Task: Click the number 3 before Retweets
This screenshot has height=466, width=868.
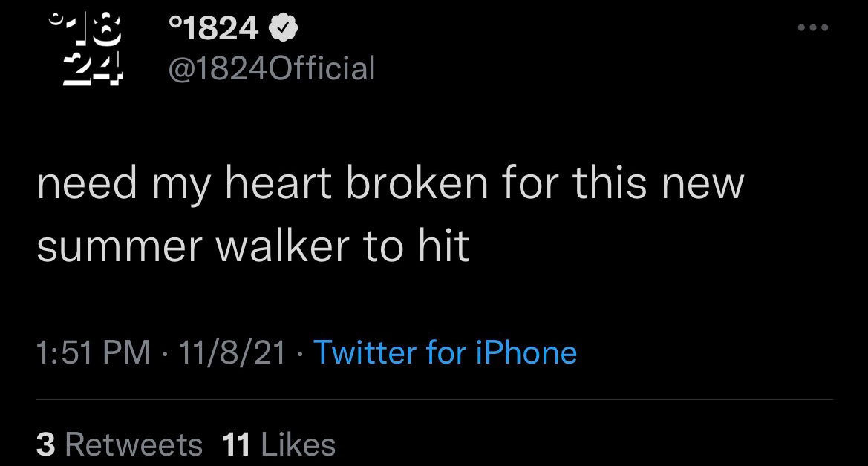Action: 45,444
